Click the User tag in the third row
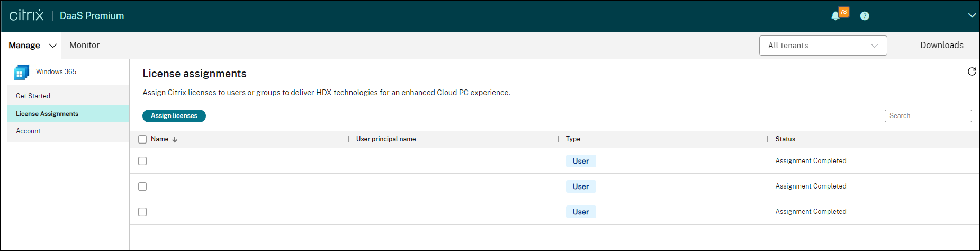Viewport: 980px width, 251px height. click(581, 212)
